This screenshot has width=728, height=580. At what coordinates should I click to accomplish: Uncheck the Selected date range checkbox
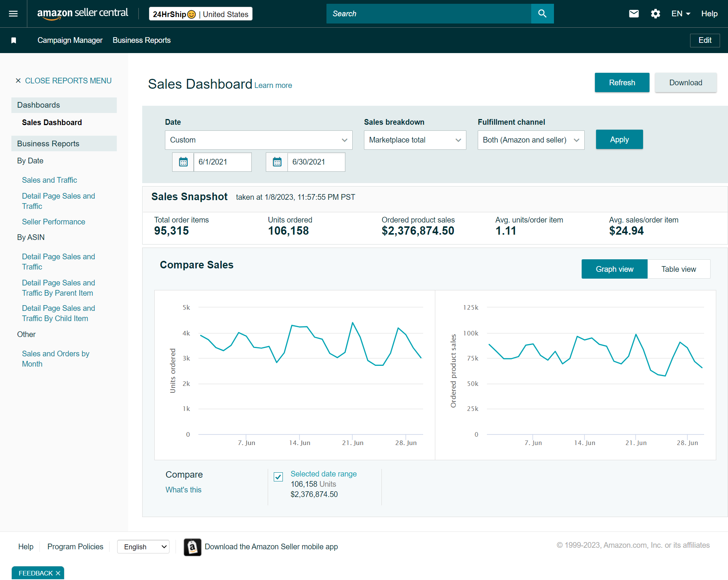278,477
